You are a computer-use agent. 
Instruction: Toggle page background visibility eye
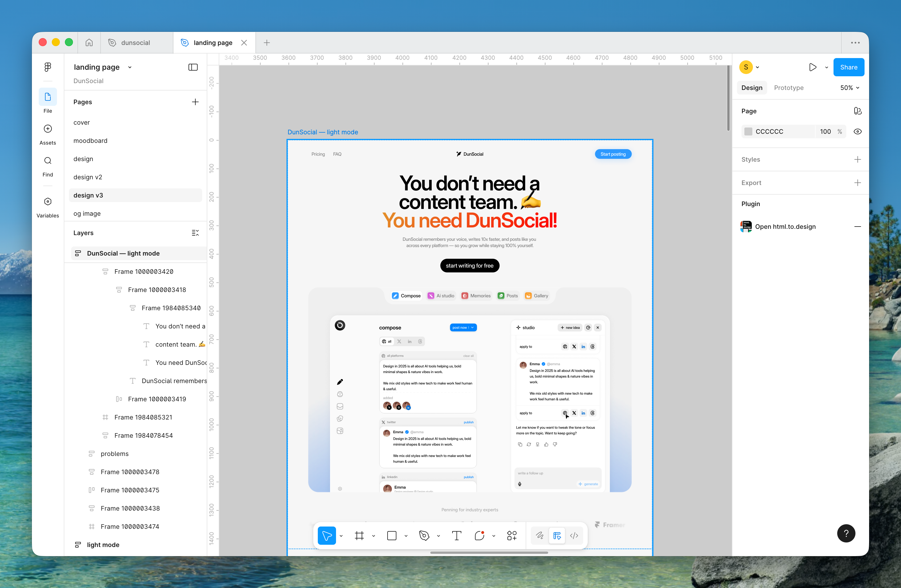tap(857, 132)
